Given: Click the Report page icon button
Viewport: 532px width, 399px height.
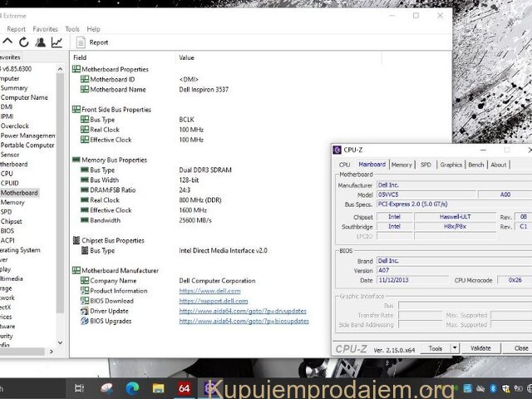Looking at the screenshot, I should click(81, 42).
